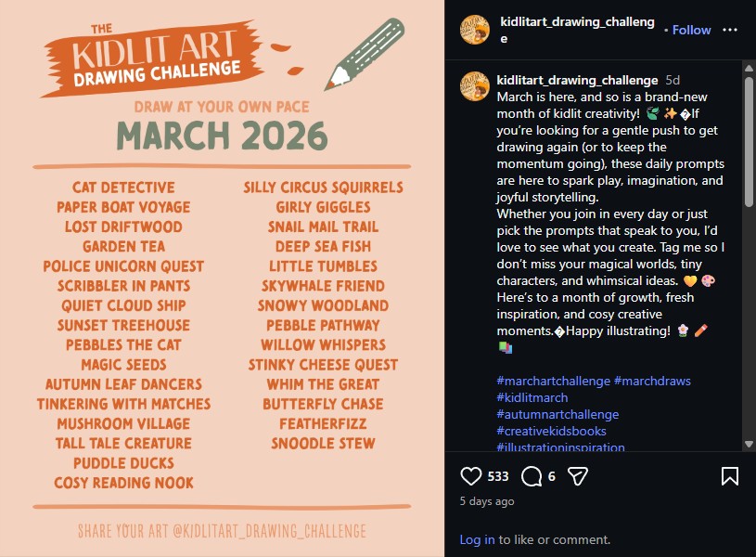Open the Log in link
The image size is (756, 557).
[476, 539]
